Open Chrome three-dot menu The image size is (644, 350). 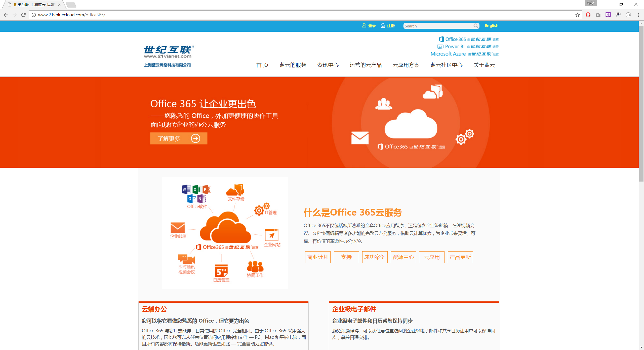(x=638, y=15)
